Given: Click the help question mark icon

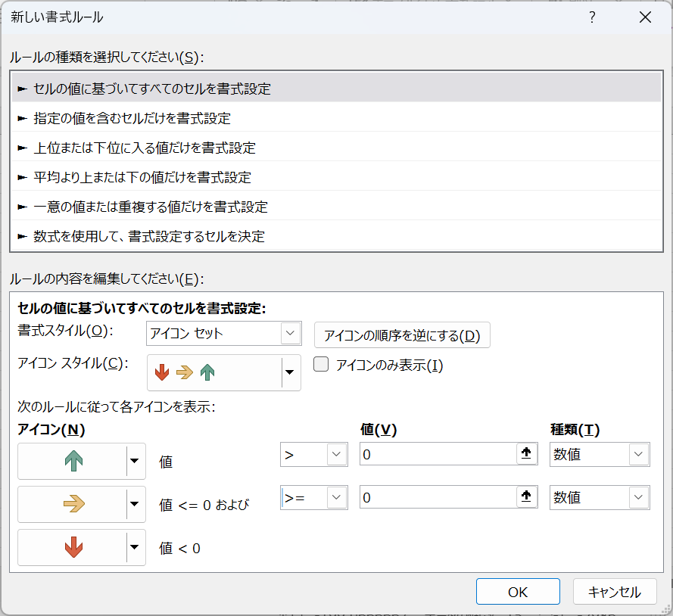Looking at the screenshot, I should tap(592, 17).
